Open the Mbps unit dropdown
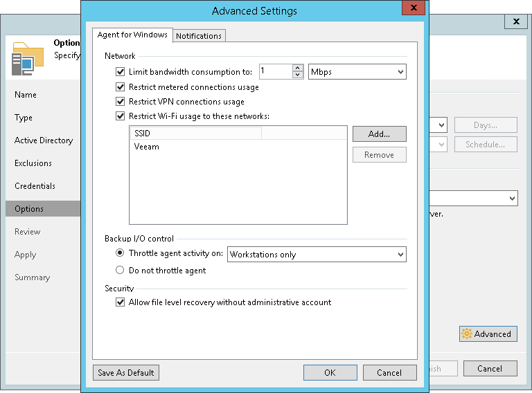 [x=357, y=71]
